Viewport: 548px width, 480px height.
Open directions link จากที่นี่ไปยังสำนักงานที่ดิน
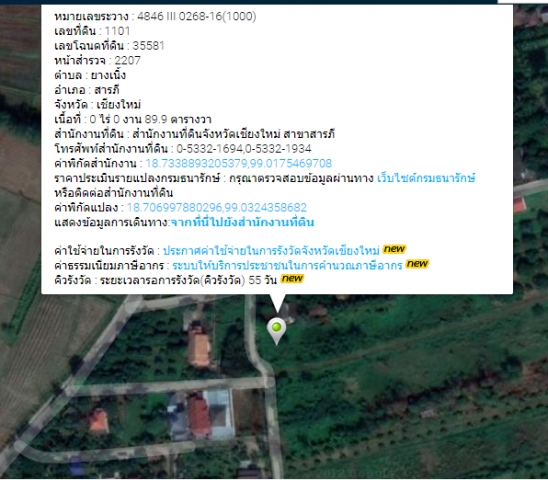[x=242, y=222]
